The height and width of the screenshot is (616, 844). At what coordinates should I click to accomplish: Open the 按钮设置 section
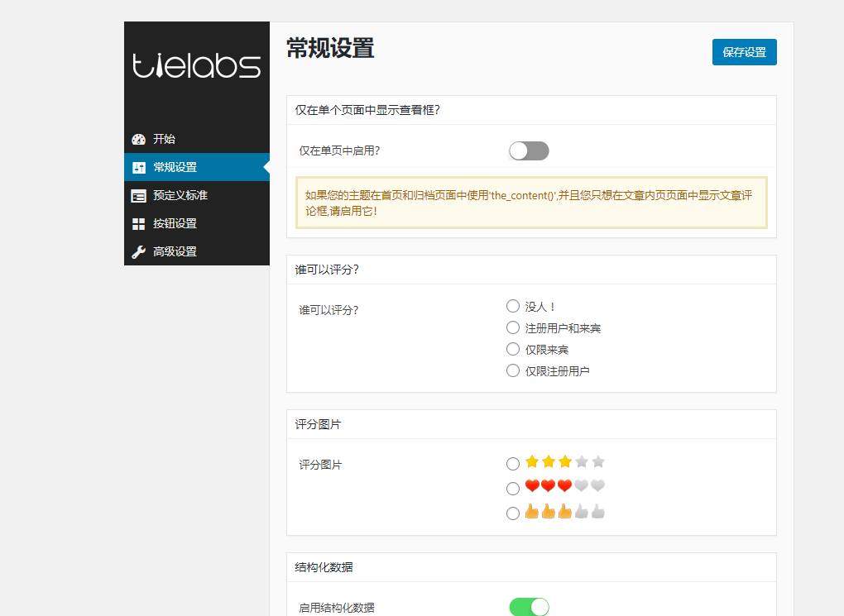click(x=196, y=223)
